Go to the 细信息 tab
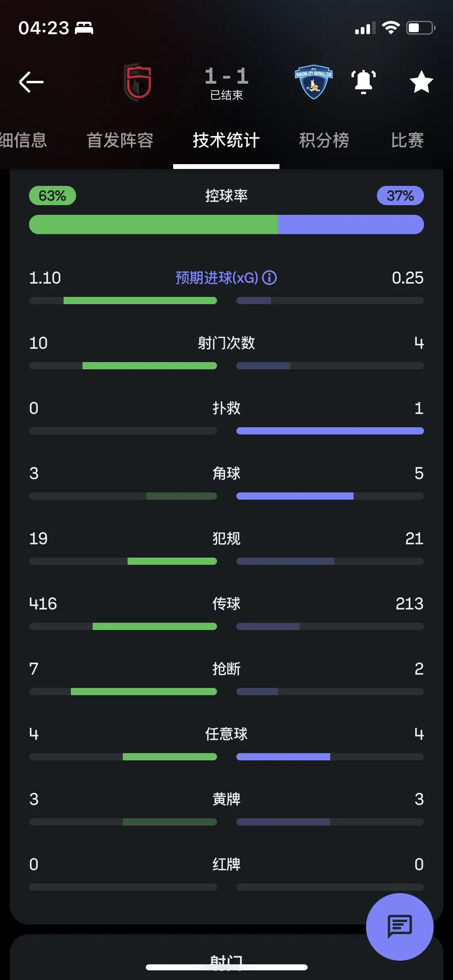Viewport: 453px width, 980px height. tap(23, 140)
